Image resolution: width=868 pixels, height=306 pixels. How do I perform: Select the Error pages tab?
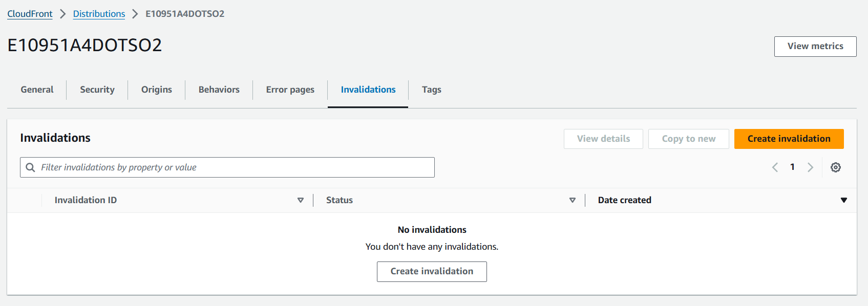point(290,90)
